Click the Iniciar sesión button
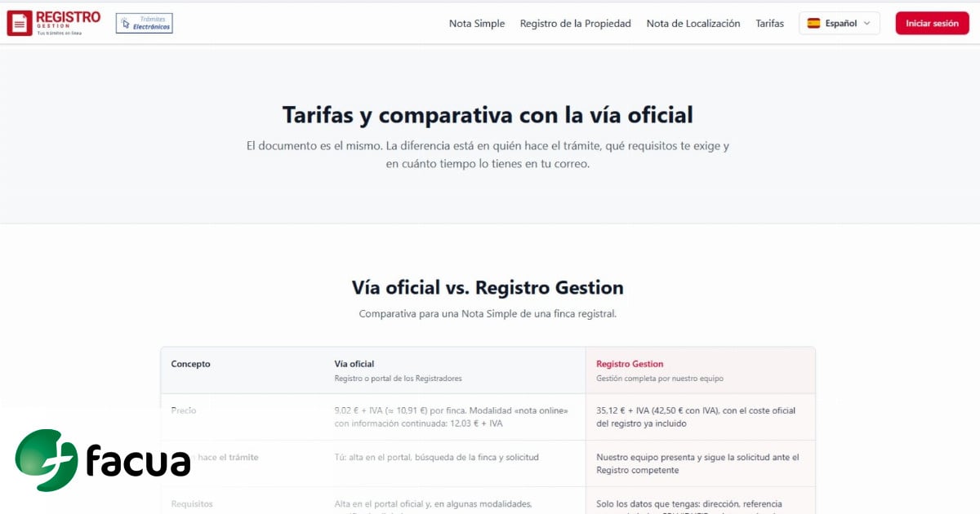The width and height of the screenshot is (980, 514). pos(932,23)
